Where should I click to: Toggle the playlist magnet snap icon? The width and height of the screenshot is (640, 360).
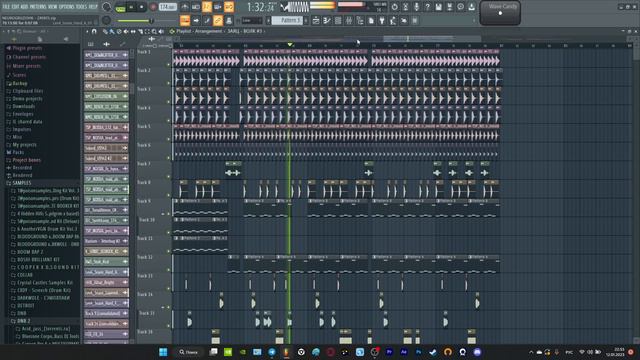(94, 31)
